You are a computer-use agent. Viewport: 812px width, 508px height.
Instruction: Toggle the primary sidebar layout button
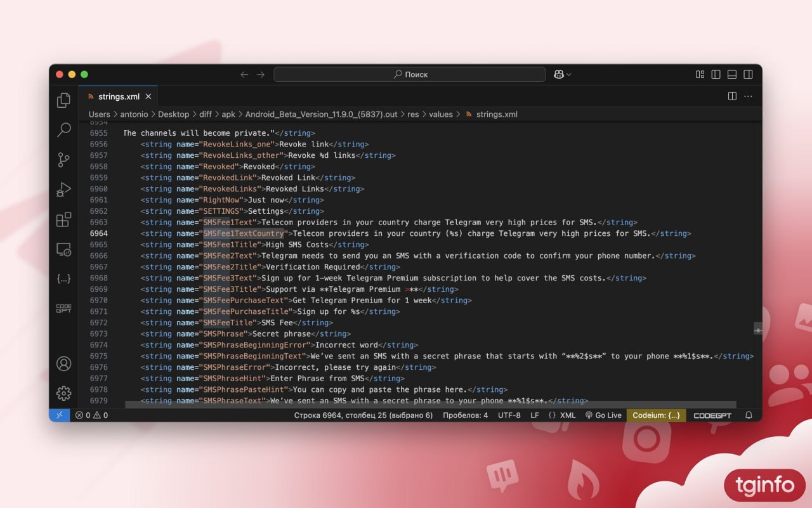(716, 74)
